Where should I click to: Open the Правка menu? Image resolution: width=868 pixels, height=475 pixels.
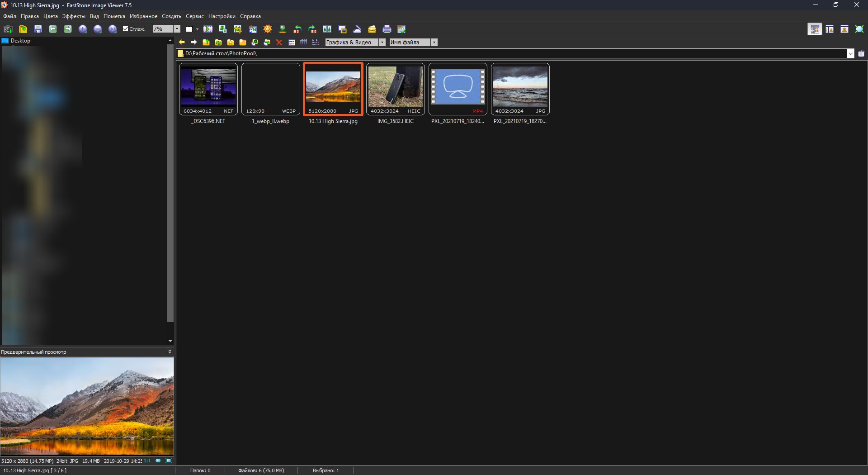click(x=30, y=16)
